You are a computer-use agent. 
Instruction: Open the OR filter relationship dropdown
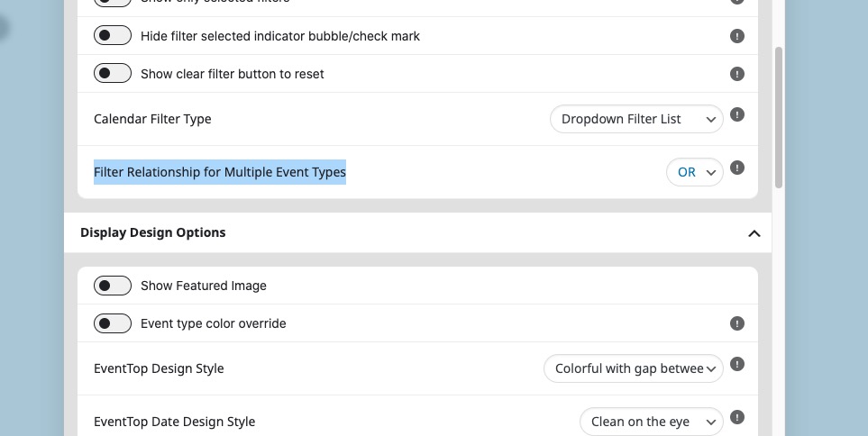(x=695, y=172)
